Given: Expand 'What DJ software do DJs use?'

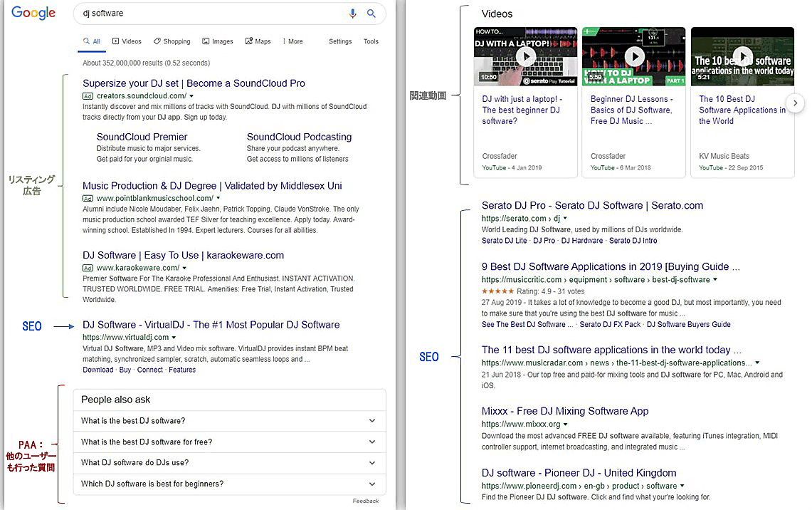Looking at the screenshot, I should coord(229,463).
